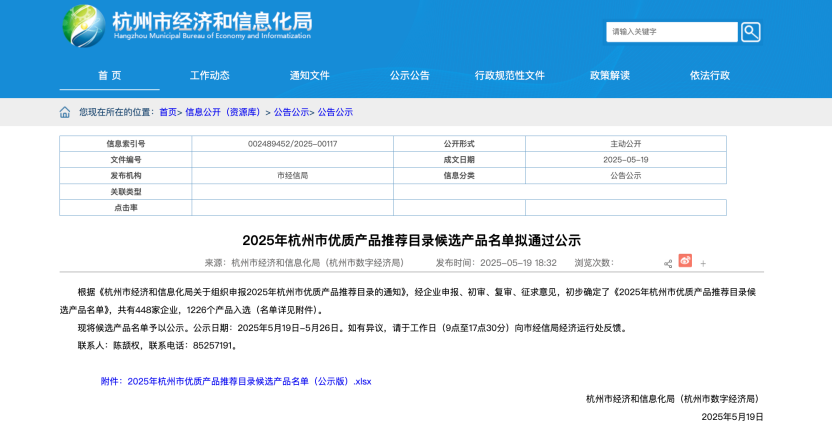This screenshot has height=440, width=832.
Task: Select 公示公告 in the navigation bar
Action: pos(409,75)
